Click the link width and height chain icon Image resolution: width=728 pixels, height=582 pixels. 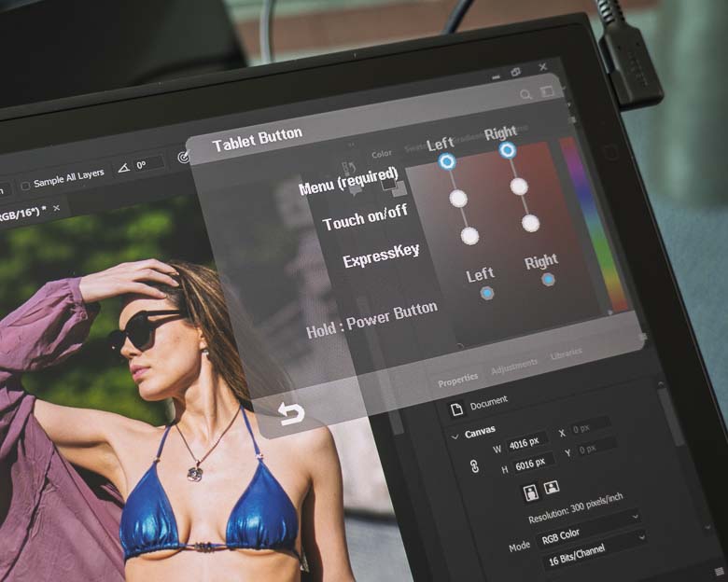point(474,466)
